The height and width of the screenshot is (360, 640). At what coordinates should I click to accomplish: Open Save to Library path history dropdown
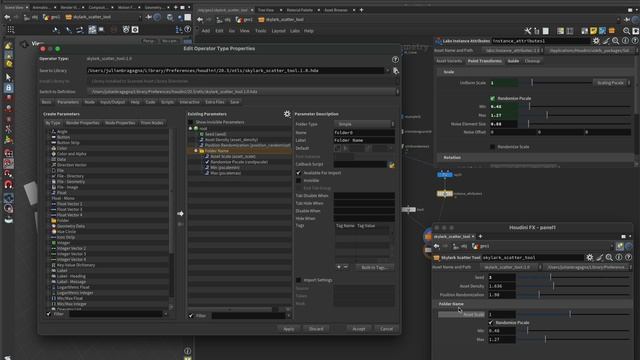(x=387, y=71)
